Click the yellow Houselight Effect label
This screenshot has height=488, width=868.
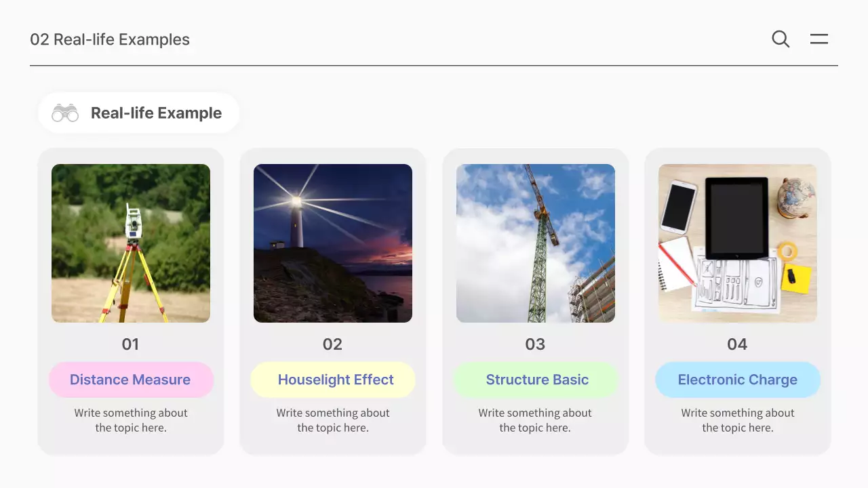[333, 380]
